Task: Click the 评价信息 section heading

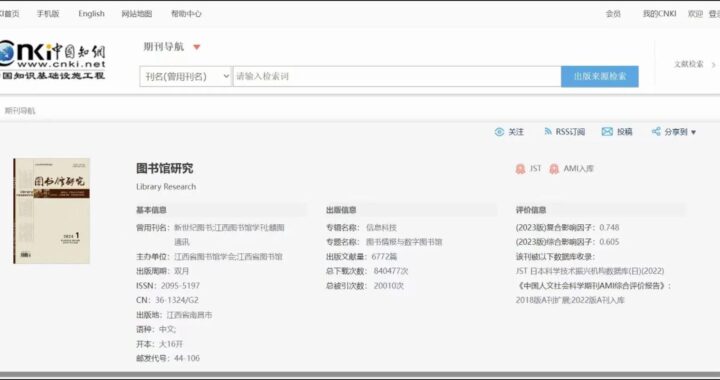Action: point(531,210)
